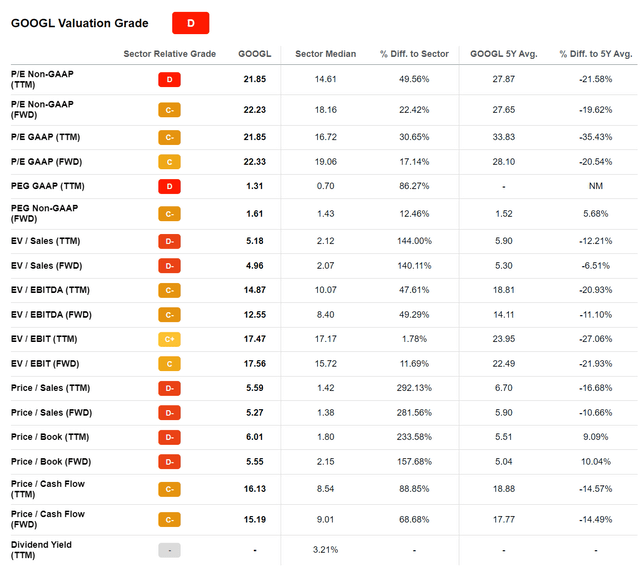The height and width of the screenshot is (573, 640).
Task: Click the gray dash badge for Dividend Yield (TTM)
Action: (x=169, y=550)
